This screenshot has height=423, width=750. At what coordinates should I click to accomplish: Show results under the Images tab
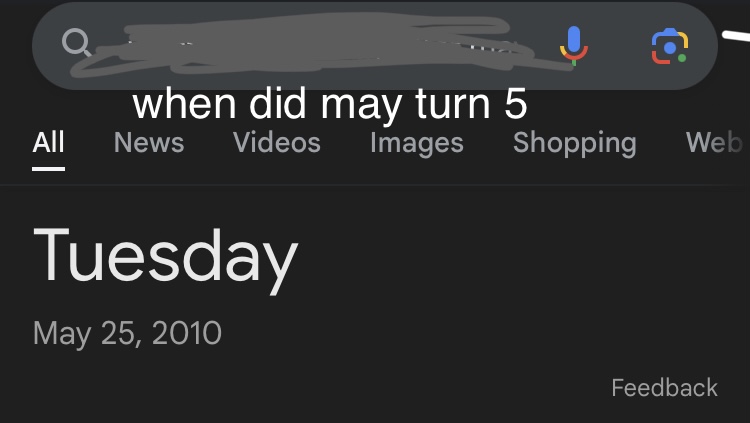click(x=417, y=144)
